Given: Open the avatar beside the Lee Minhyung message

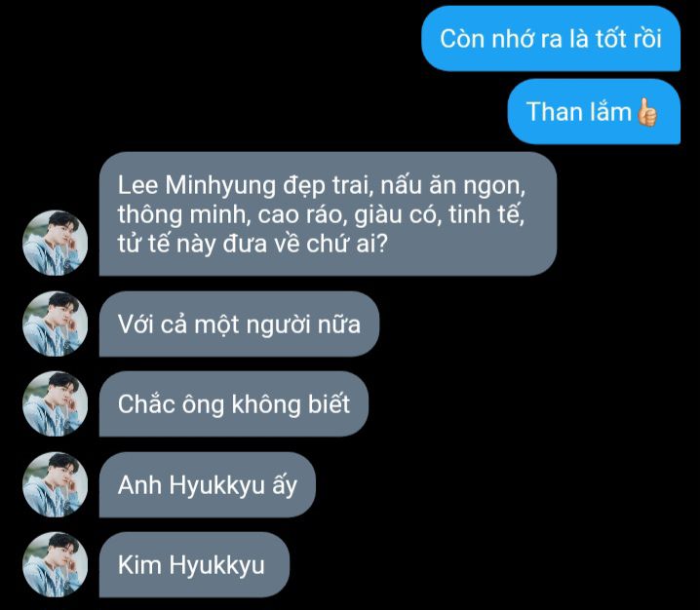Looking at the screenshot, I should pos(55,244).
